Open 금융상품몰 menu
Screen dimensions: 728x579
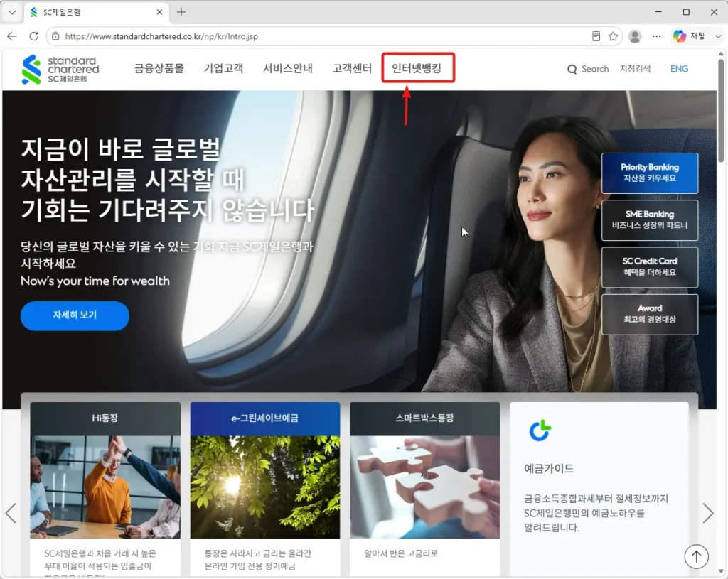pyautogui.click(x=159, y=69)
